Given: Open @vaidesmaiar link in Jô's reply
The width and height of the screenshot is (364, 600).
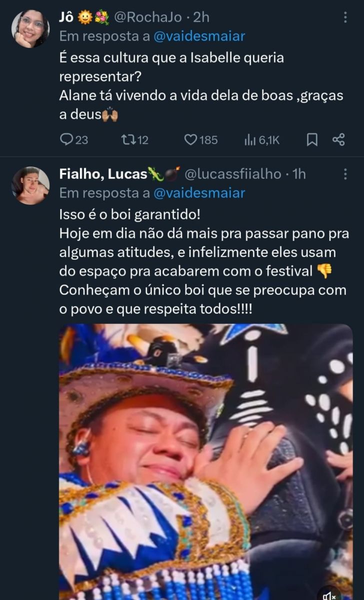Looking at the screenshot, I should [x=199, y=36].
